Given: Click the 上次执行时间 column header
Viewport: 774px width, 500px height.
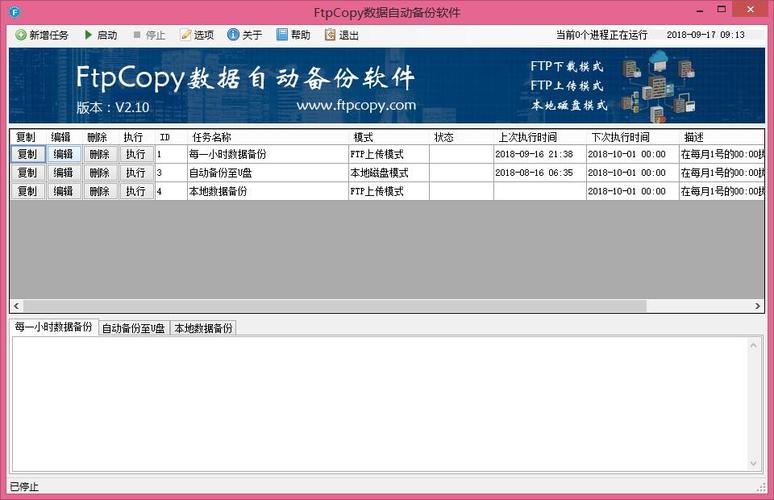Looking at the screenshot, I should coord(540,137).
